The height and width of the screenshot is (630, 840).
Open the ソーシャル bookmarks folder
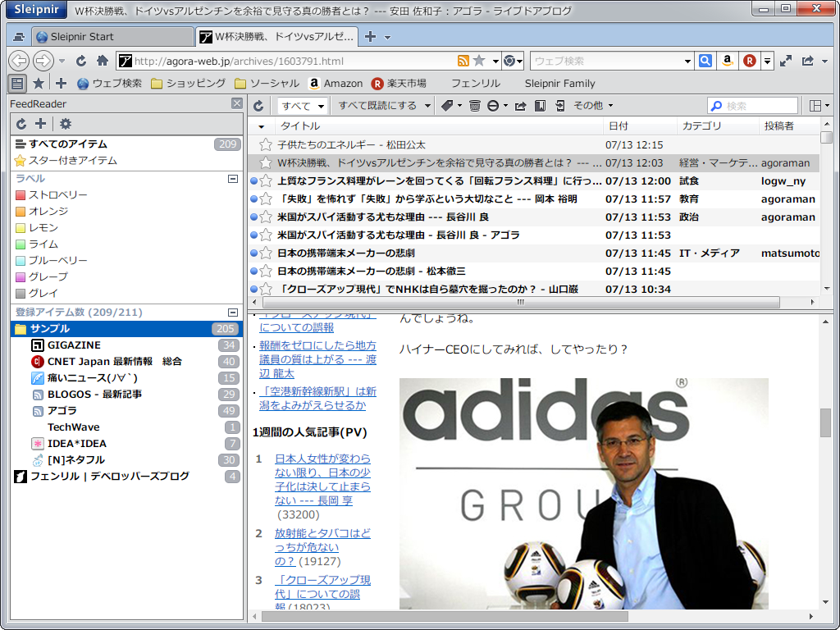tap(267, 83)
